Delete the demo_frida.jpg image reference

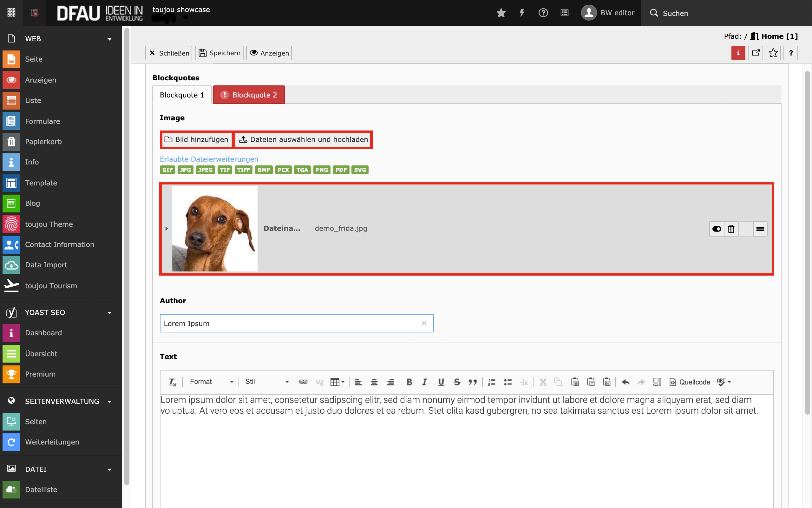pos(731,229)
